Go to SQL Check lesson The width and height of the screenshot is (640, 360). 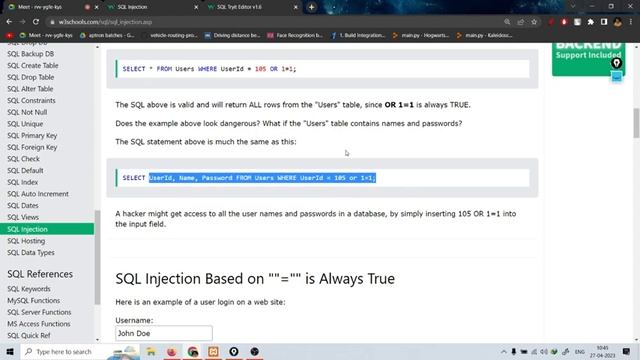coord(23,159)
